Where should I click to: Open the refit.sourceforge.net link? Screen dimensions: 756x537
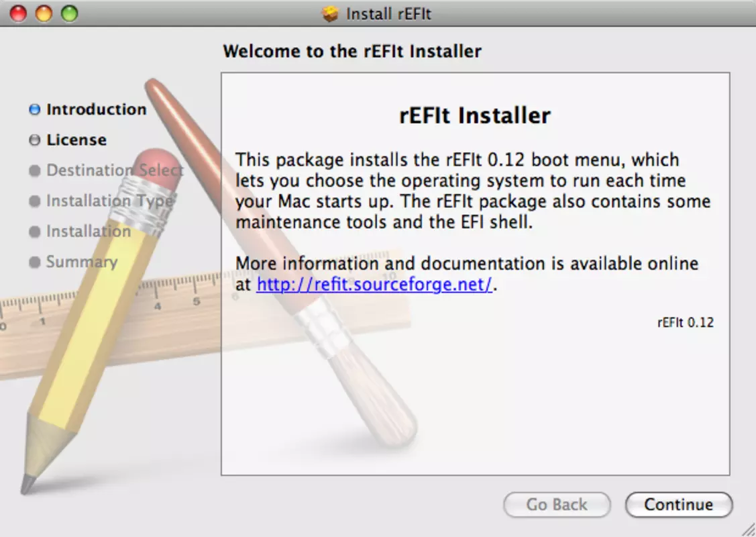(374, 284)
